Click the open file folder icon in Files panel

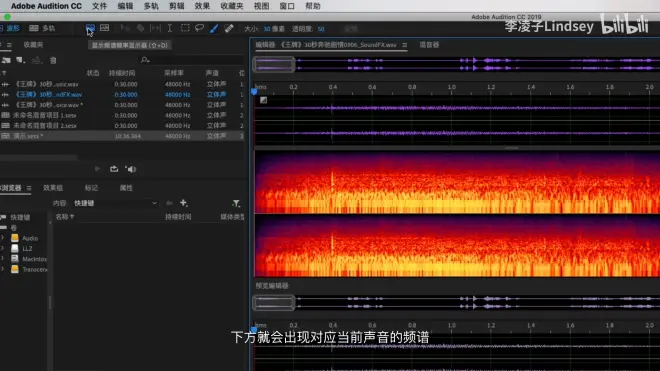6,60
